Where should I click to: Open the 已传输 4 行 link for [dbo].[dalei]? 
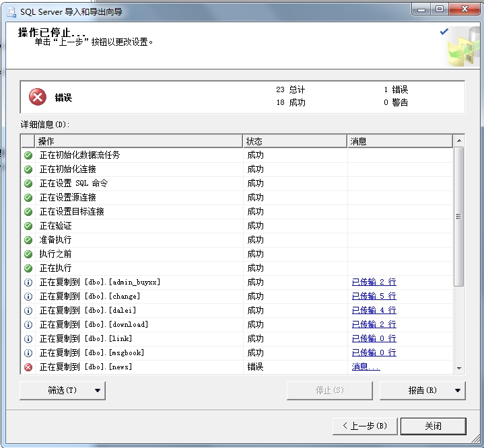coord(374,311)
